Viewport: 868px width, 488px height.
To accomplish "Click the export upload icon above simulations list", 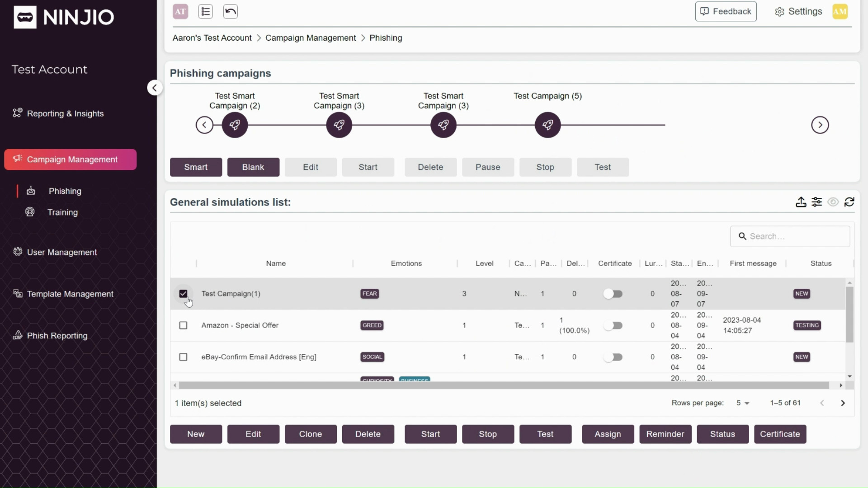I will pos(801,202).
